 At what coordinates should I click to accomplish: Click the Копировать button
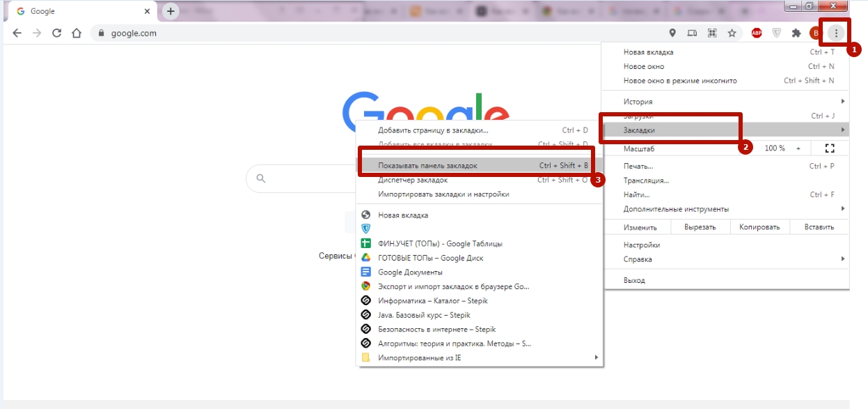[x=759, y=227]
